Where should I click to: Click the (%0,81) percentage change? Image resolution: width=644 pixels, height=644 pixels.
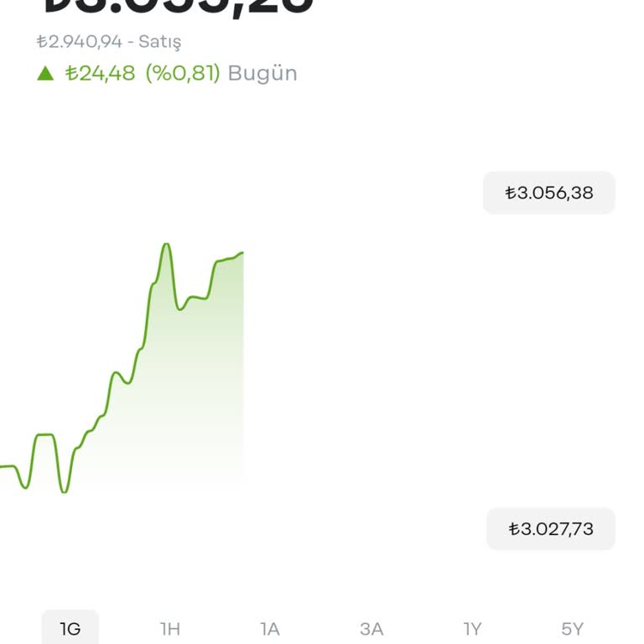click(183, 73)
